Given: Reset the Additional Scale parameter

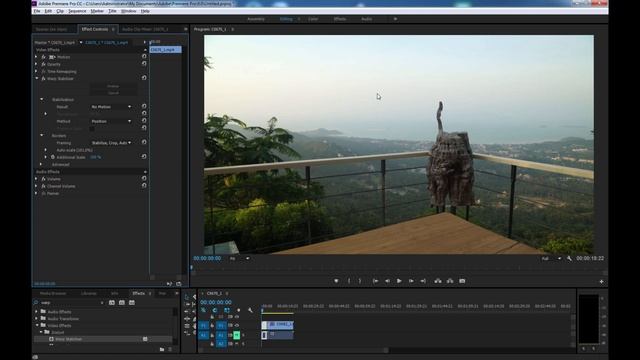Looking at the screenshot, I should pos(144,156).
